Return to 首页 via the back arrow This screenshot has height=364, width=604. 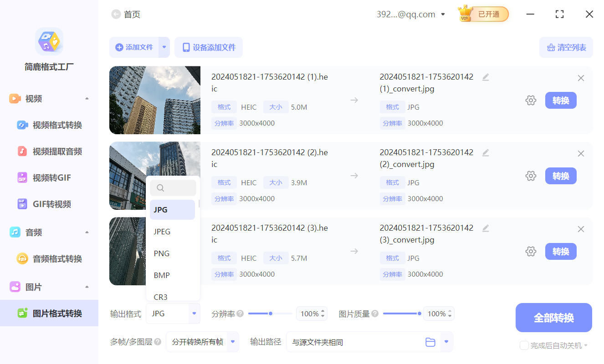coord(116,14)
